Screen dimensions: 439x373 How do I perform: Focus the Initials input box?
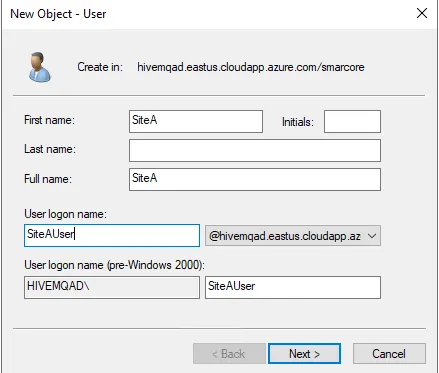[x=352, y=121]
